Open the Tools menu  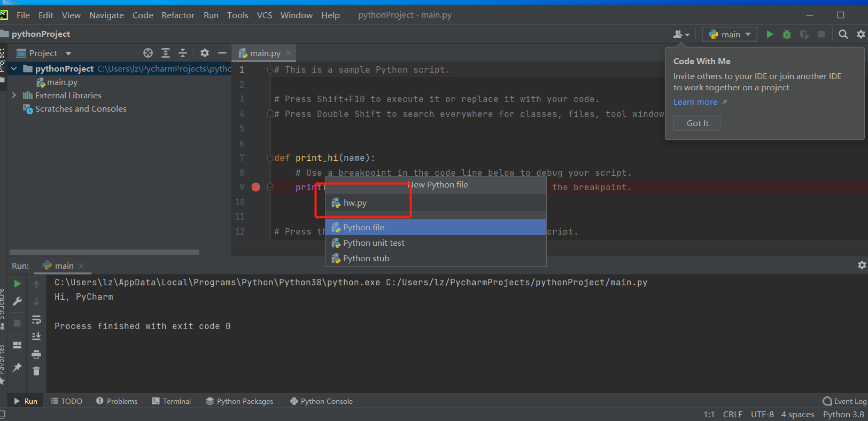(x=237, y=15)
